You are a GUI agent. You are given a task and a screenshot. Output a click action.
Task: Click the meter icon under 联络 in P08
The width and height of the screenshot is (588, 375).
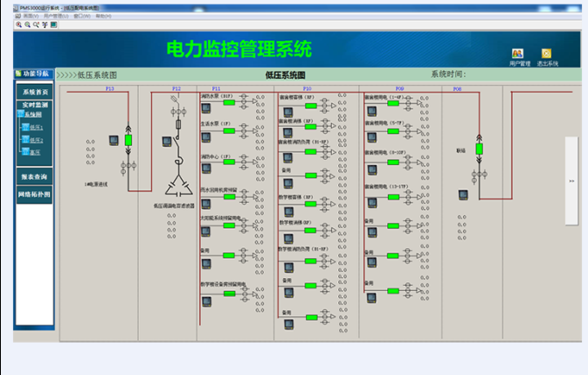pyautogui.click(x=463, y=194)
